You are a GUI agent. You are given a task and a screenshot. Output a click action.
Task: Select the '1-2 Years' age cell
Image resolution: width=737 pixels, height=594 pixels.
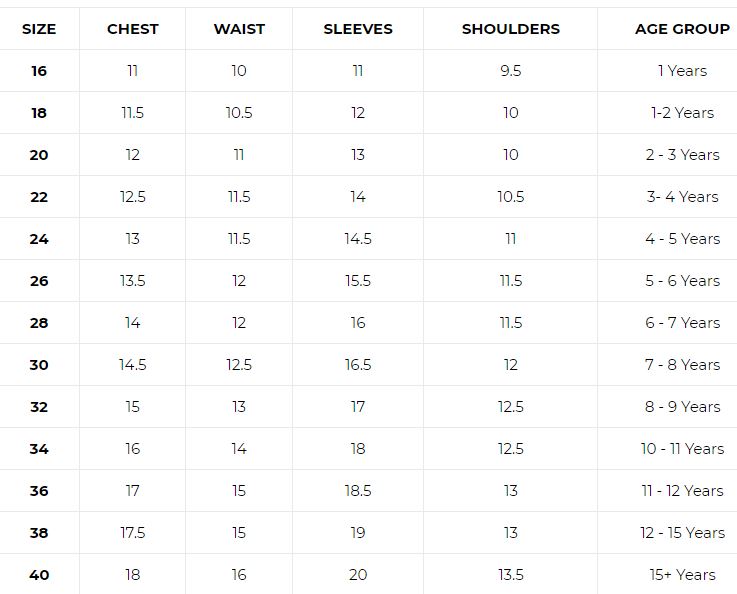(x=682, y=113)
